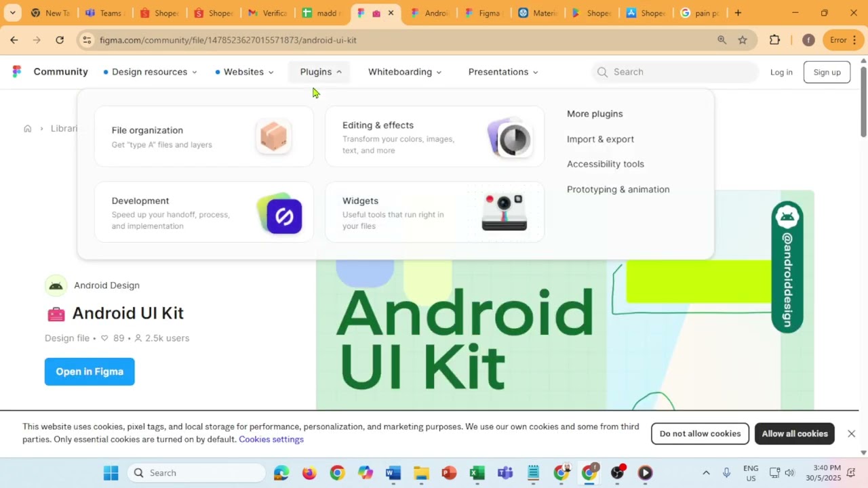Click the microphone icon in the system tray
This screenshot has height=488, width=868.
[x=726, y=472]
